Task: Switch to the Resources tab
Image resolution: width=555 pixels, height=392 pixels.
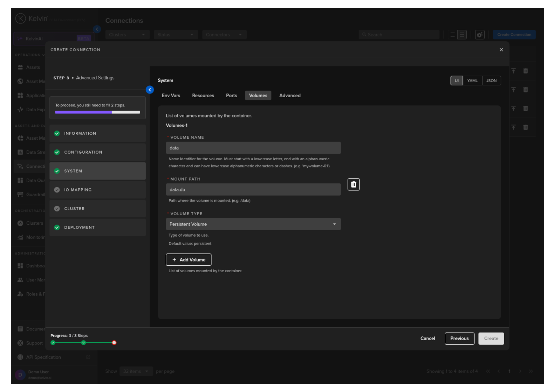Action: tap(203, 96)
